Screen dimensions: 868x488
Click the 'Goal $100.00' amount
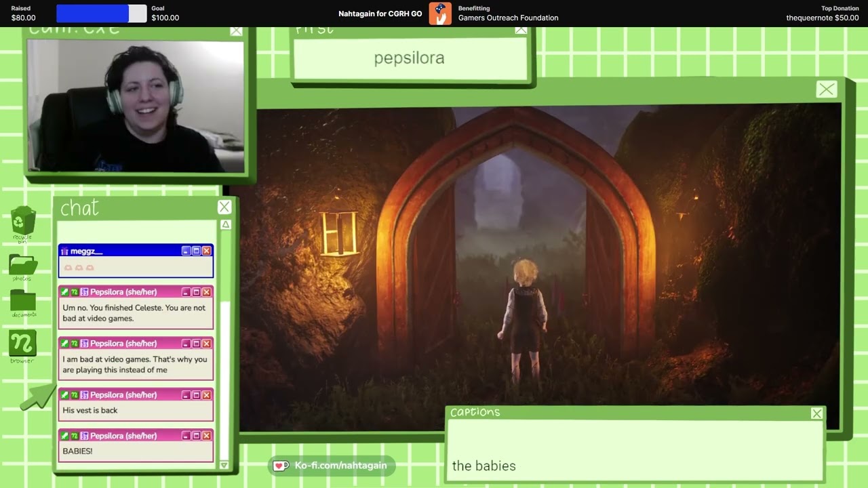click(x=165, y=14)
